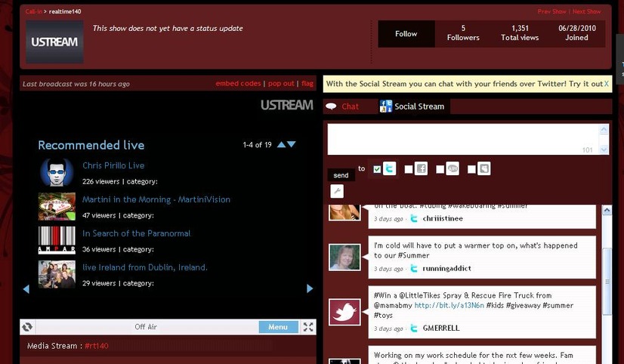Image resolution: width=624 pixels, height=364 pixels.
Task: Open the bit.ly/a13N6n link
Action: (x=449, y=306)
